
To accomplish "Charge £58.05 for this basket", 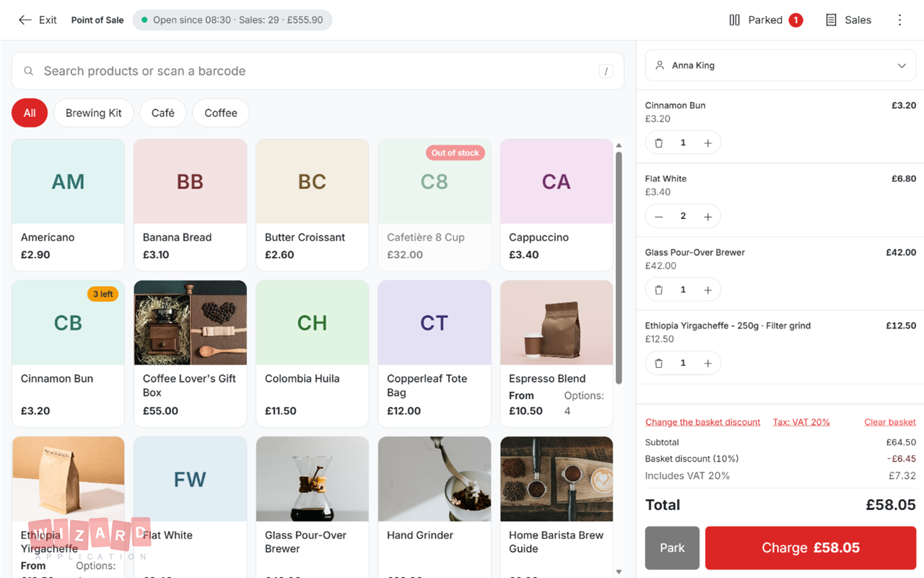I will coord(811,548).
